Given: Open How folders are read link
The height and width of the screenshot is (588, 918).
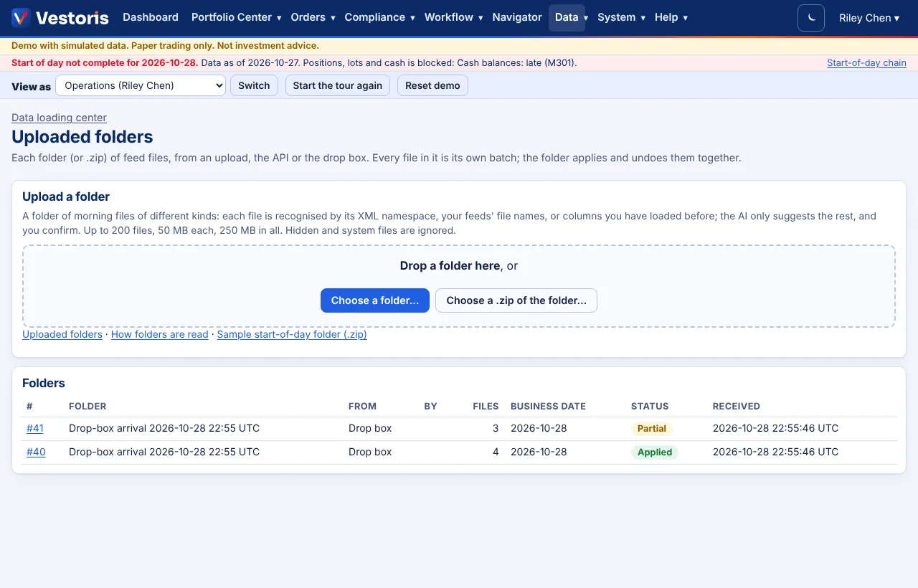Looking at the screenshot, I should point(160,334).
